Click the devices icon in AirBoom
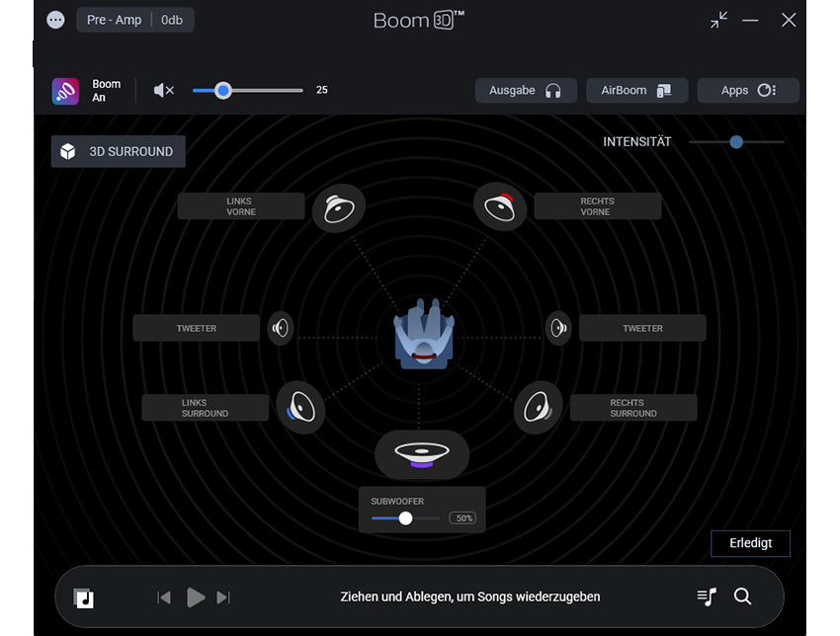This screenshot has height=636, width=840. 664,91
